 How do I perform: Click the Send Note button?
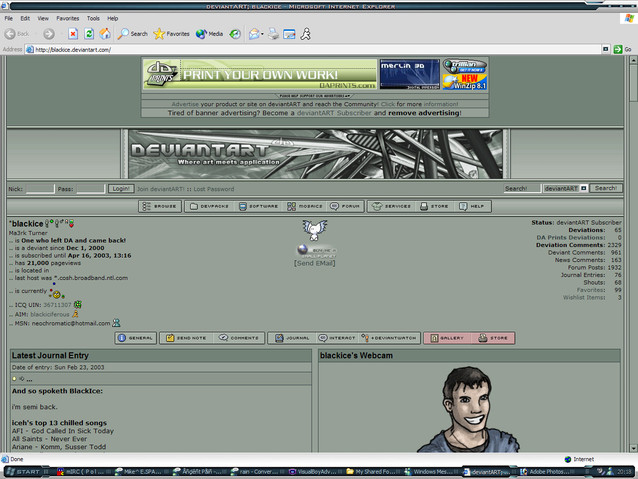(186, 338)
